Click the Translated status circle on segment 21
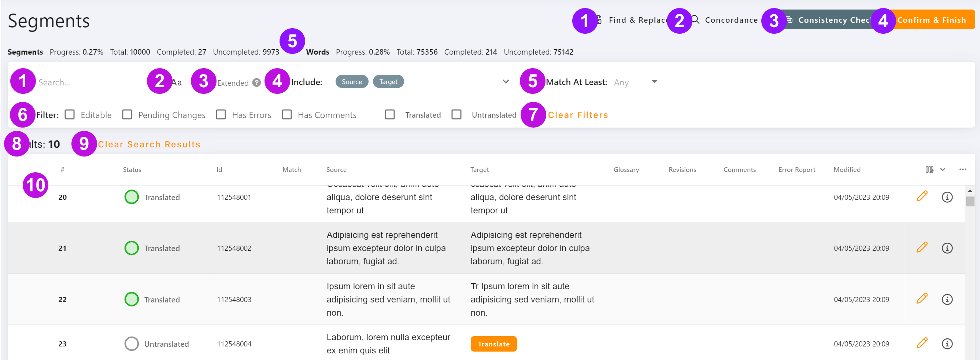Viewport: 980px width, 360px height. coord(131,248)
